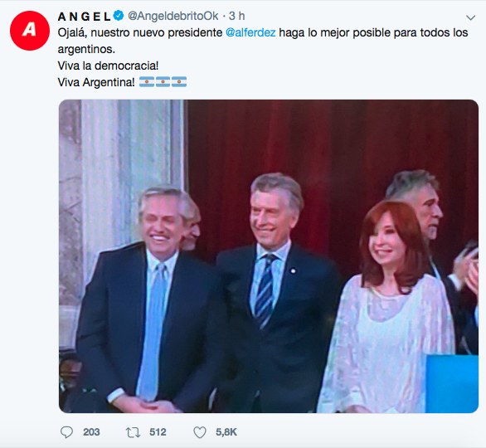
Task: Click the 512 retweets count
Action: [158, 432]
